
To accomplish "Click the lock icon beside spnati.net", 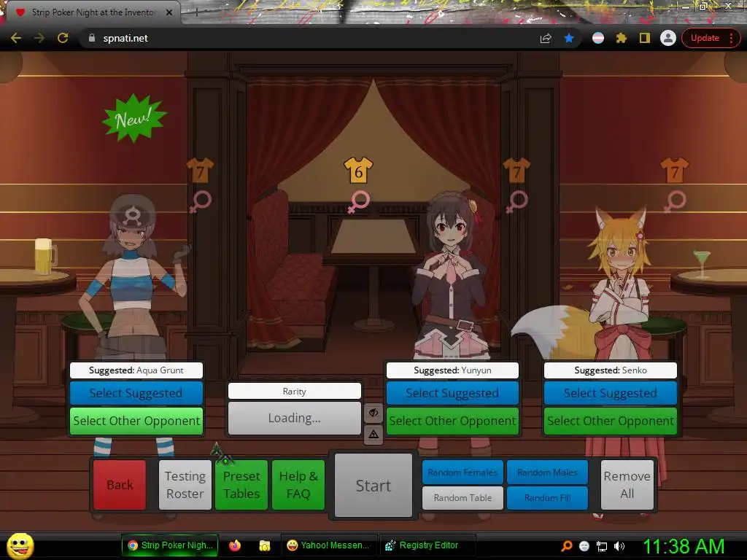I will click(x=92, y=38).
